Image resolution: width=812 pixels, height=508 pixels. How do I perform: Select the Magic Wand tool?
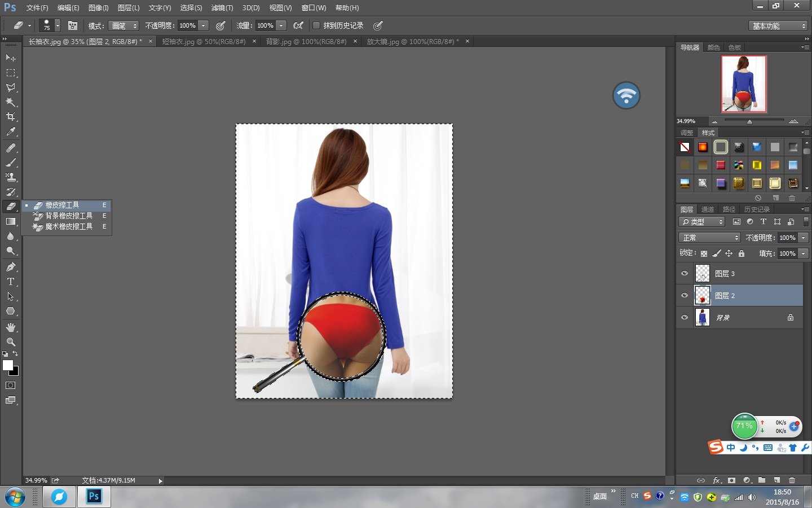(11, 102)
